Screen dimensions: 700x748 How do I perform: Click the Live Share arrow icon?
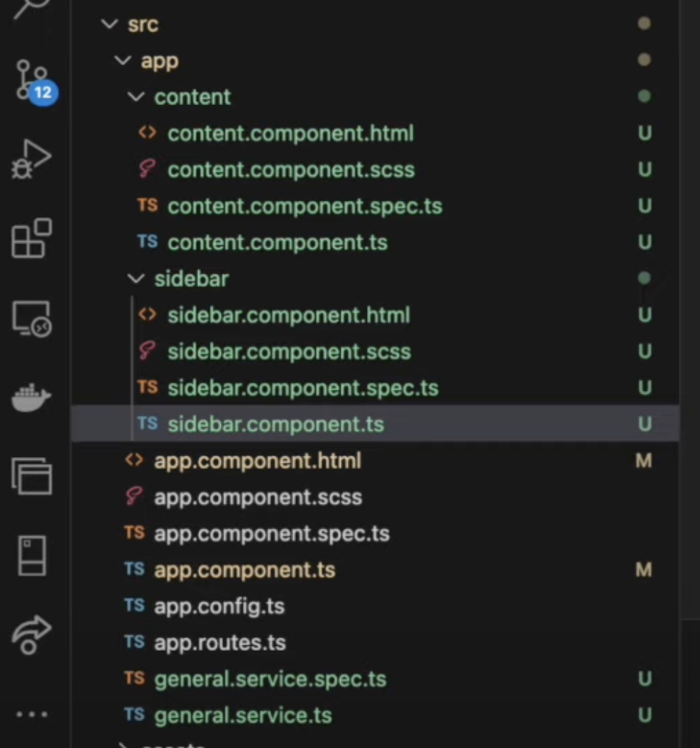coord(32,634)
